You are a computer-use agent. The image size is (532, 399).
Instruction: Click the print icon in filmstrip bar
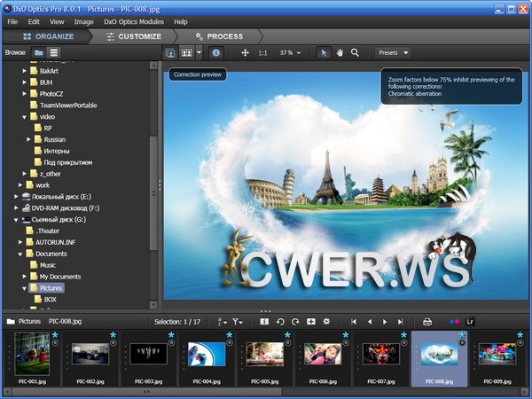426,321
